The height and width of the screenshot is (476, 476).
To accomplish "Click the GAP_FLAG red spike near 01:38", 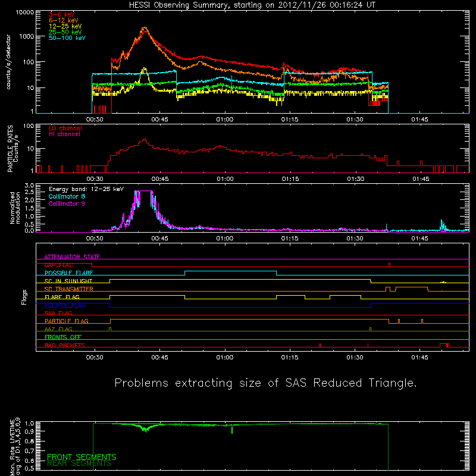I will (x=390, y=265).
